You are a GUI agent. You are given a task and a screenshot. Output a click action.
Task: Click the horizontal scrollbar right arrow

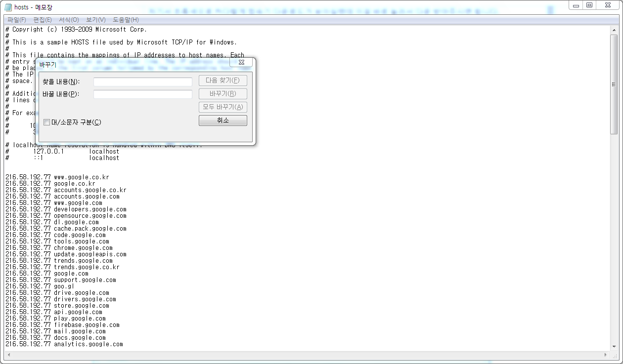(606, 355)
